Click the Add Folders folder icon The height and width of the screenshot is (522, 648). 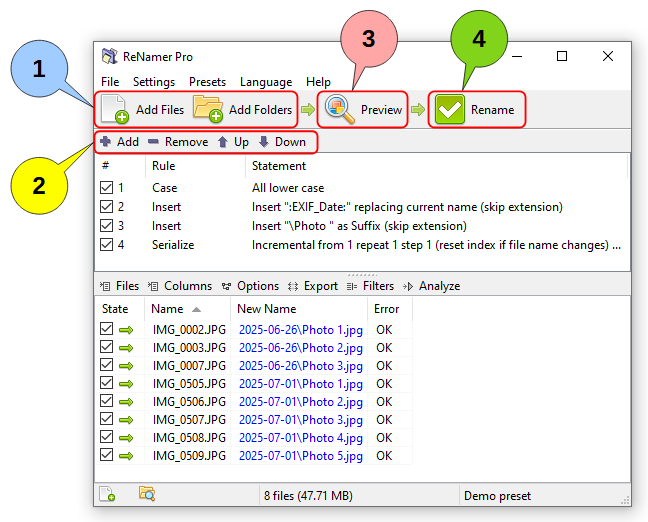click(208, 109)
